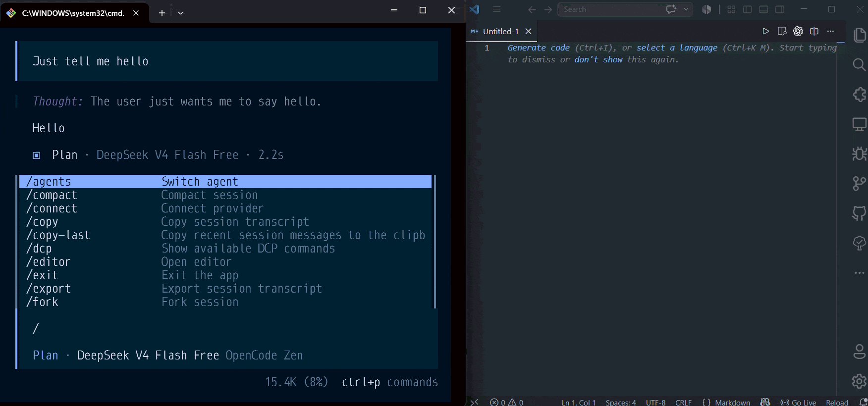The height and width of the screenshot is (406, 868).
Task: Open VS Code notifications bell
Action: pos(863,402)
